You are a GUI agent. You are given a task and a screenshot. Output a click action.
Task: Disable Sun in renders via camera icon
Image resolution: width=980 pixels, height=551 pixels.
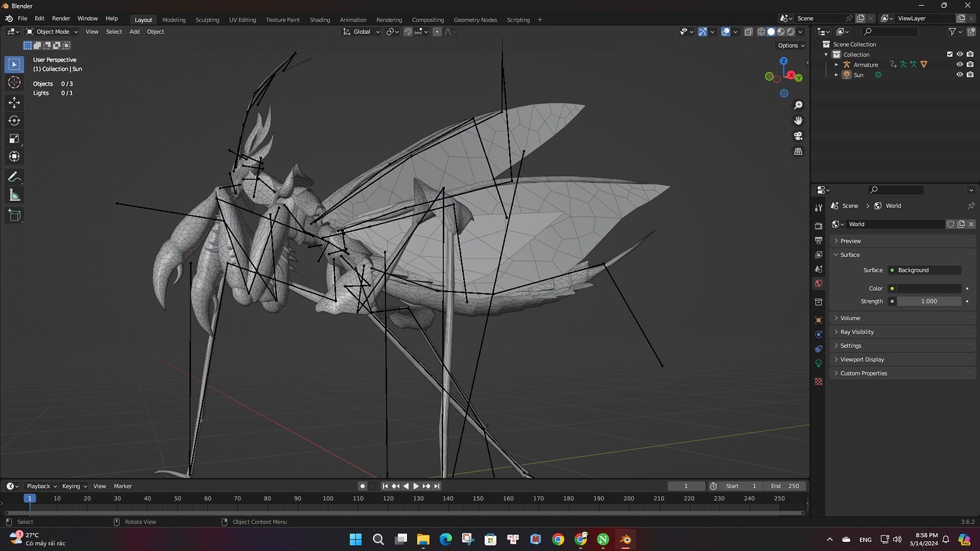point(970,75)
